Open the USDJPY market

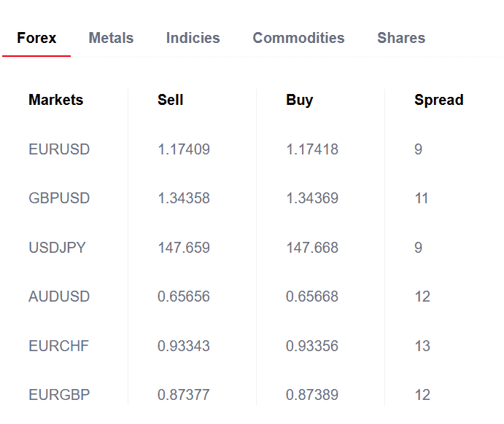(57, 248)
